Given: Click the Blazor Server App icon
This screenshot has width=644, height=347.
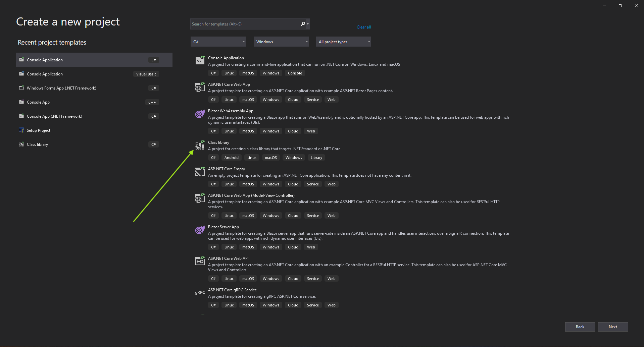Looking at the screenshot, I should (200, 230).
